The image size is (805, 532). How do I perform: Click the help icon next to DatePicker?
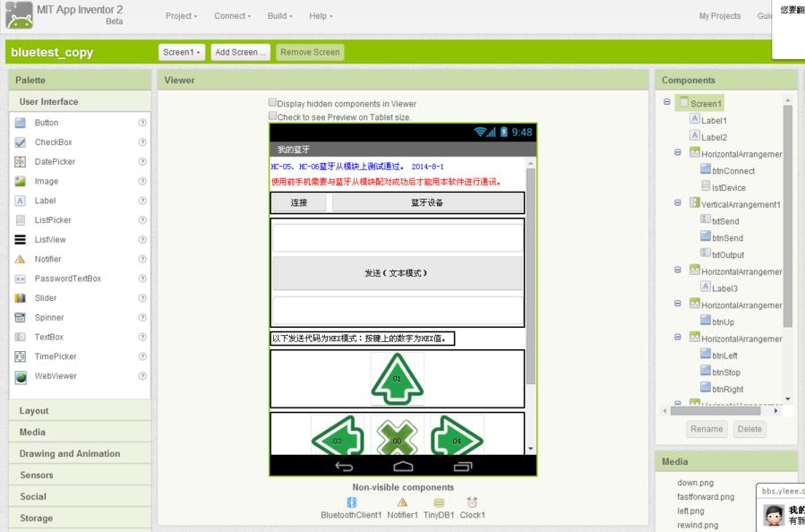(142, 162)
